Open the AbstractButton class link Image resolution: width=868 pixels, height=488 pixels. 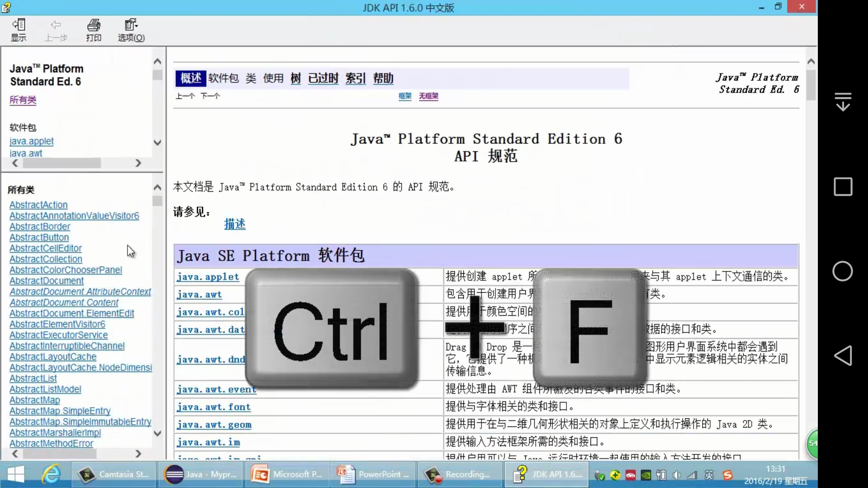39,238
